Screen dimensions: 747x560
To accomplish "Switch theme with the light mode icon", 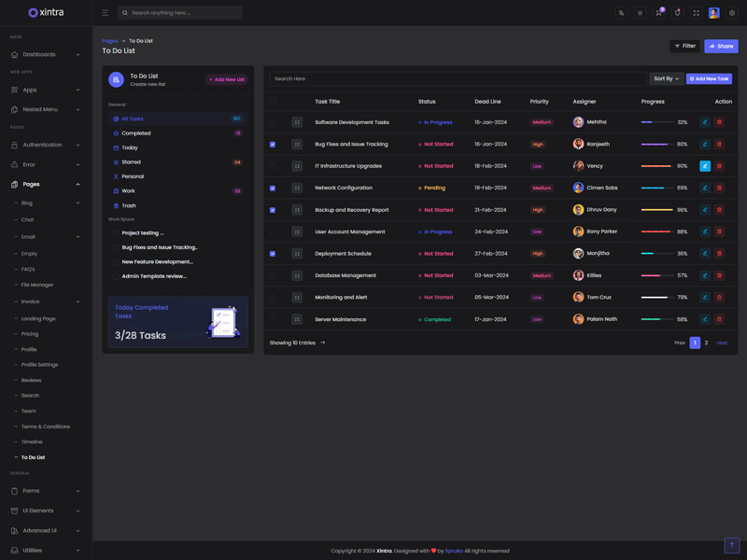I will click(640, 13).
